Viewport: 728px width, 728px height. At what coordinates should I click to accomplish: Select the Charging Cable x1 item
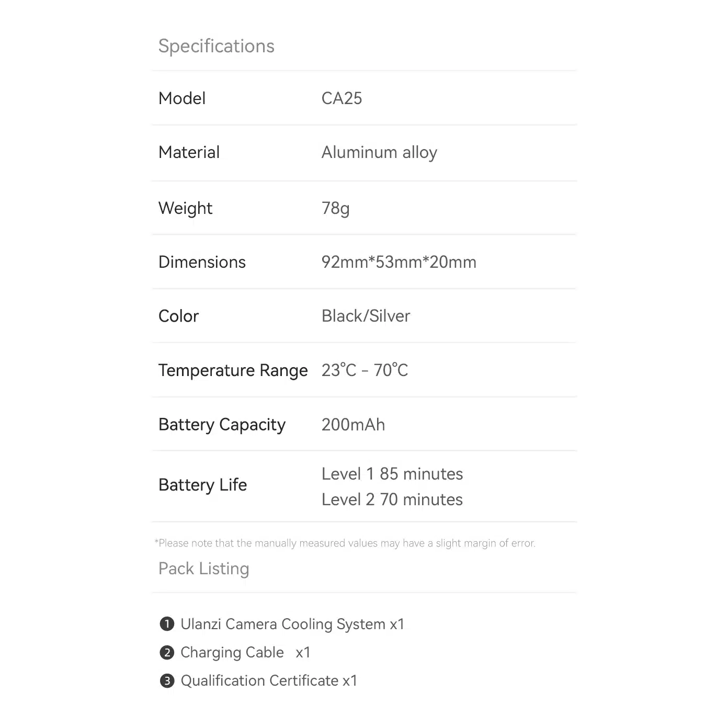pos(245,653)
